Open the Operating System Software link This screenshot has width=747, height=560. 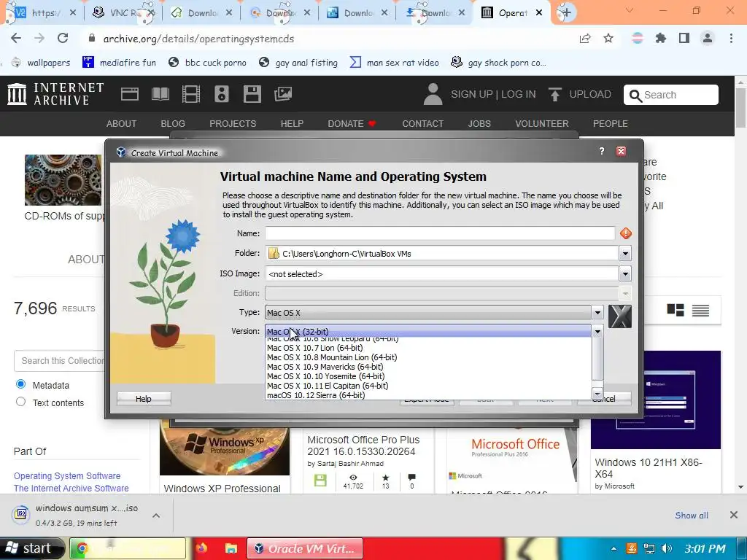click(67, 475)
